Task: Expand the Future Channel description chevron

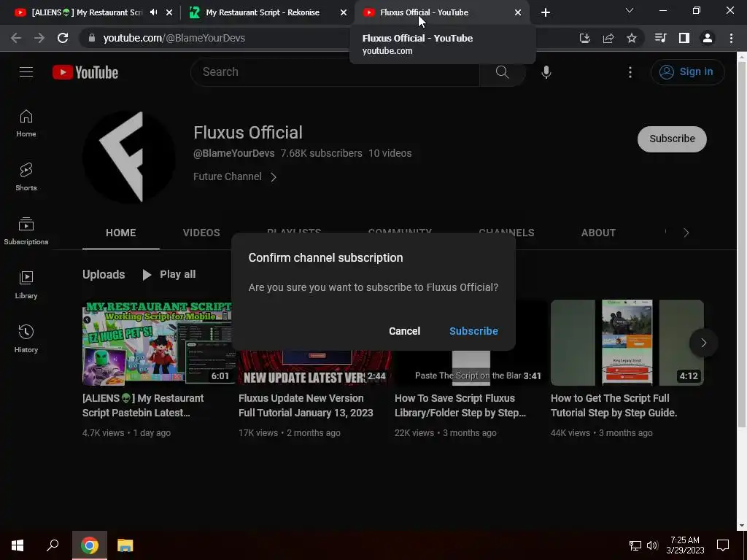Action: (274, 177)
